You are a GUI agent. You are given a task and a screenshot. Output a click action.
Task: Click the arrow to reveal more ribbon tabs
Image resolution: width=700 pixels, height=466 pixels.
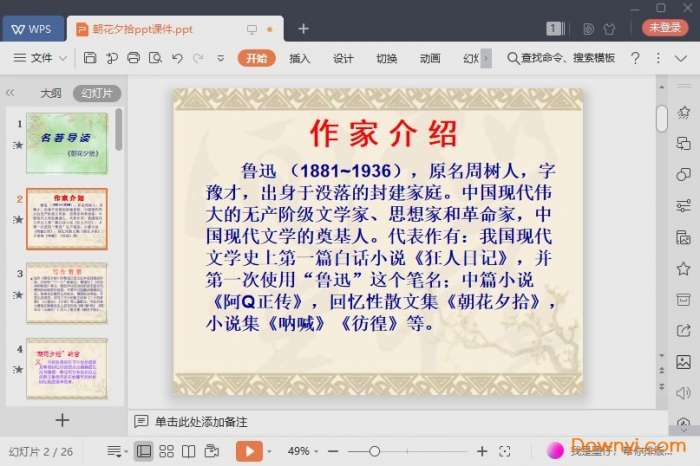tap(486, 58)
